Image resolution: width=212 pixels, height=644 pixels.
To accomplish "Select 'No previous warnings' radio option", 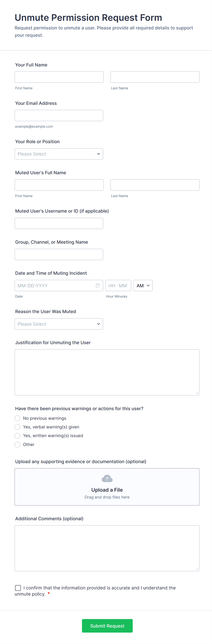I will pos(18,418).
